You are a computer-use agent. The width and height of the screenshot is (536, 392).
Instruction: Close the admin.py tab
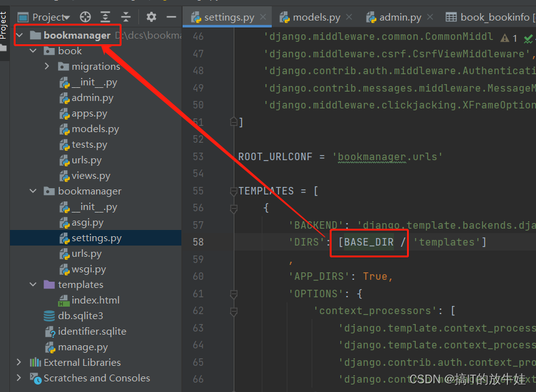(430, 17)
